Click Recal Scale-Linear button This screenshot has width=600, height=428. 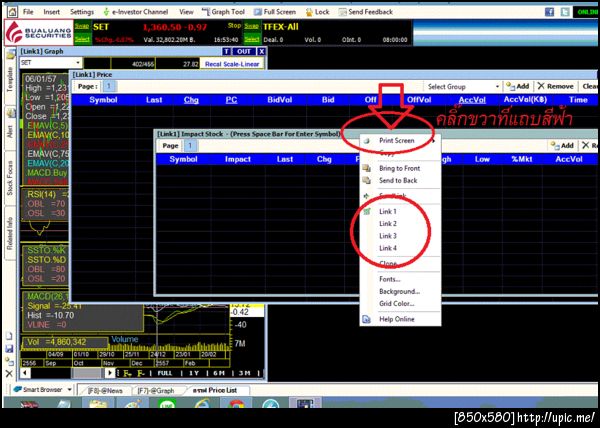(x=232, y=64)
